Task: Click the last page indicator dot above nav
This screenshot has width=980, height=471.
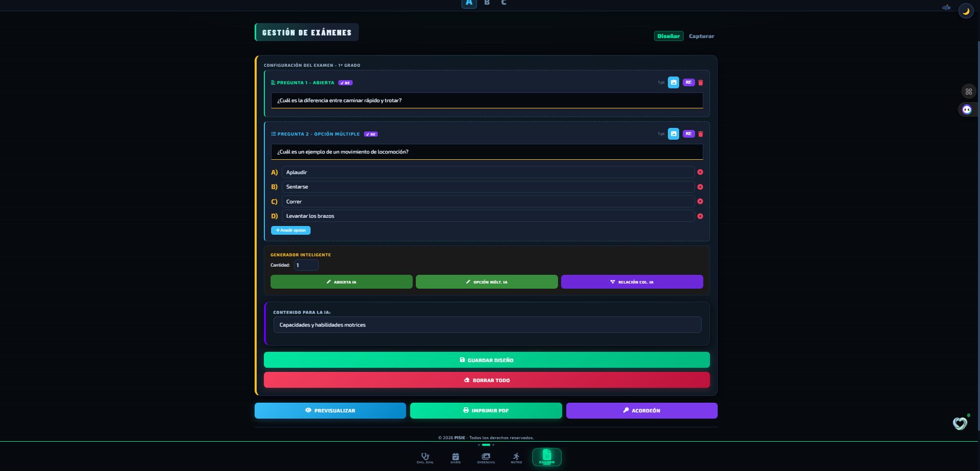Action: pyautogui.click(x=493, y=445)
